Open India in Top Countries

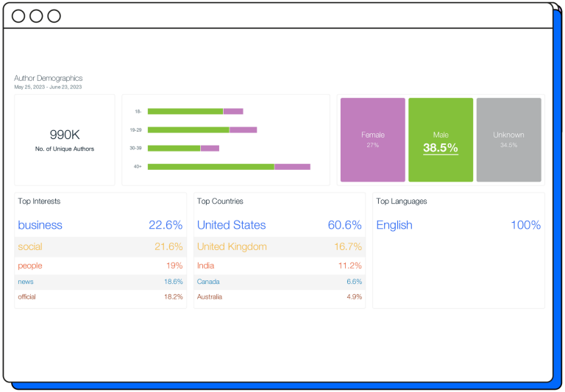(x=206, y=266)
